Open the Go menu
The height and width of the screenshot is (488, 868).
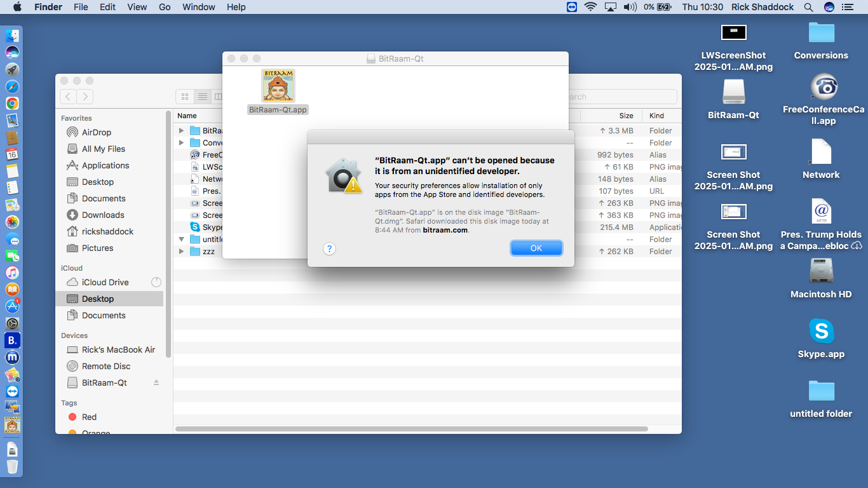(x=165, y=7)
